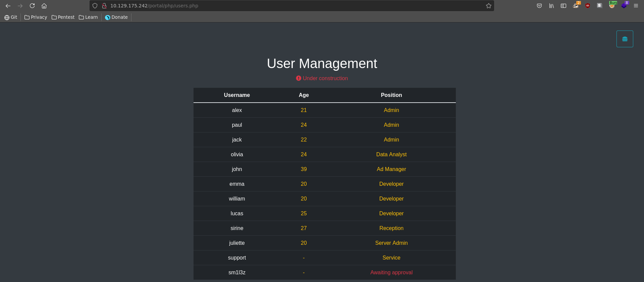
Task: Open the Firefox hamburger application menu
Action: pos(636,6)
